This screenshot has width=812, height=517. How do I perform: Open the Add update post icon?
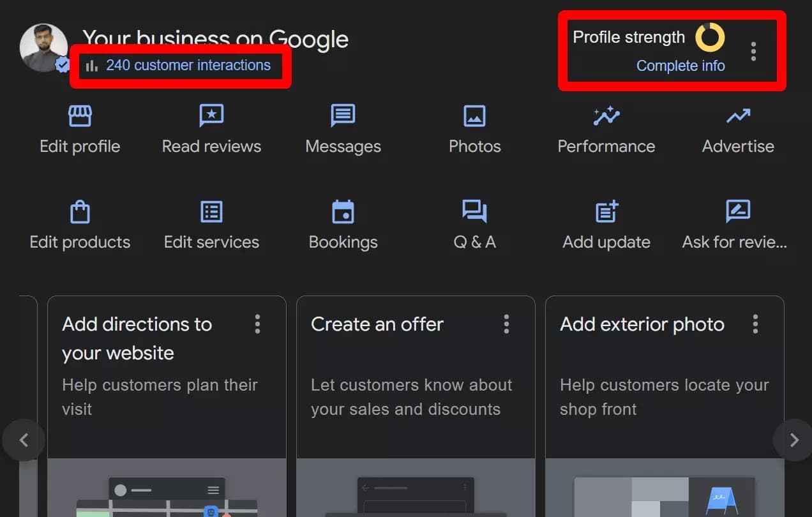(606, 211)
